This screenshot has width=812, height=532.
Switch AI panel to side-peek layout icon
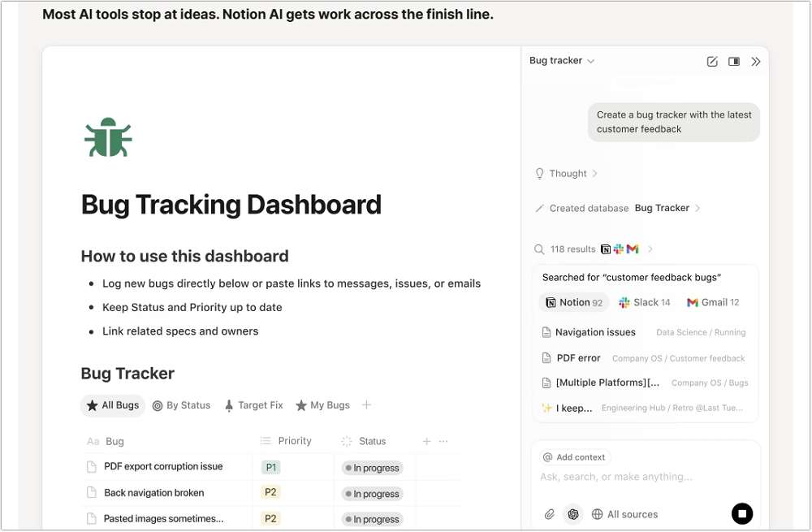735,61
